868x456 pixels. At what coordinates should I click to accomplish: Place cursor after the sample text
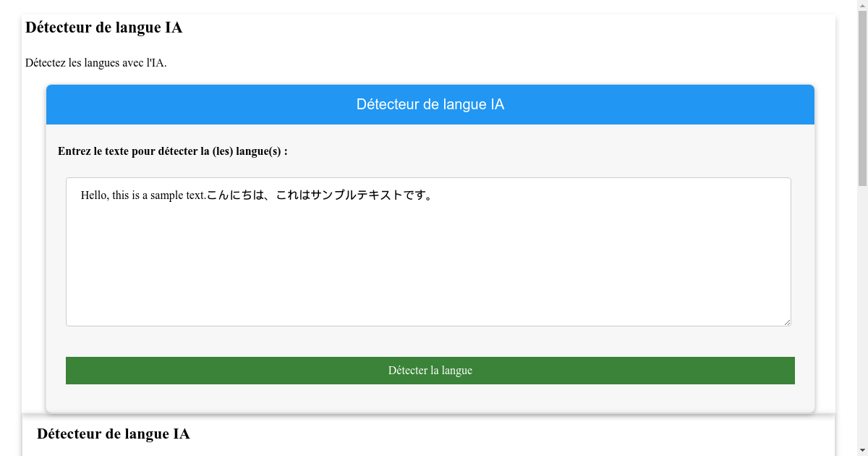[x=435, y=195]
